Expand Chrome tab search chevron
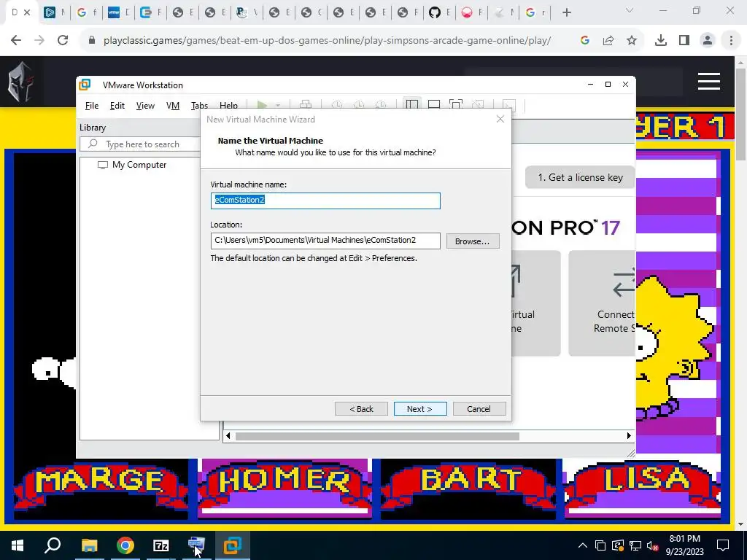Screen dimensions: 747x560 pyautogui.click(x=630, y=10)
